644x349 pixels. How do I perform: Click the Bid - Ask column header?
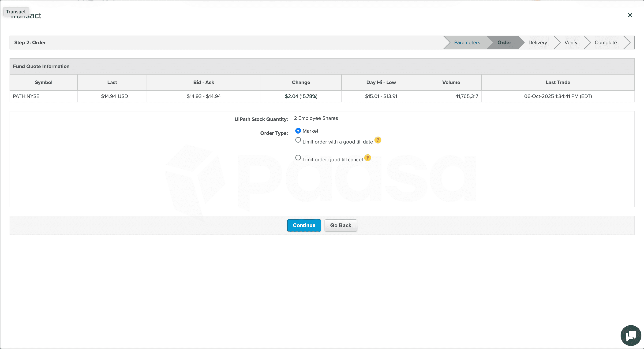point(203,82)
